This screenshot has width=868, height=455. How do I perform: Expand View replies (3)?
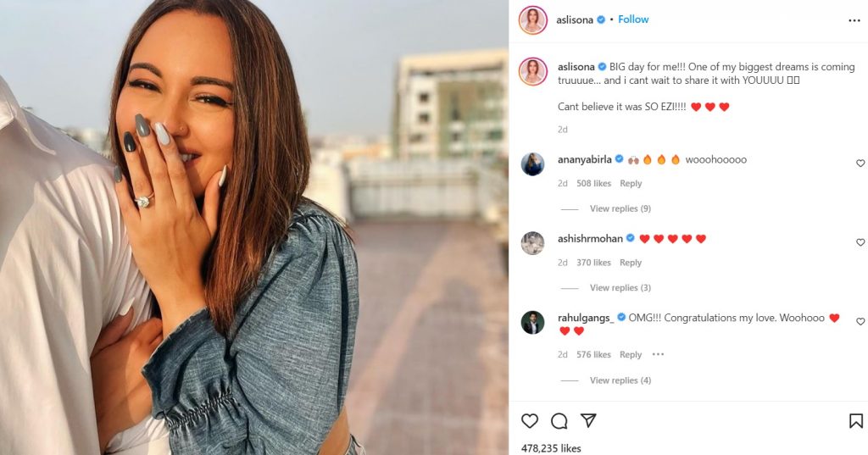click(x=620, y=288)
